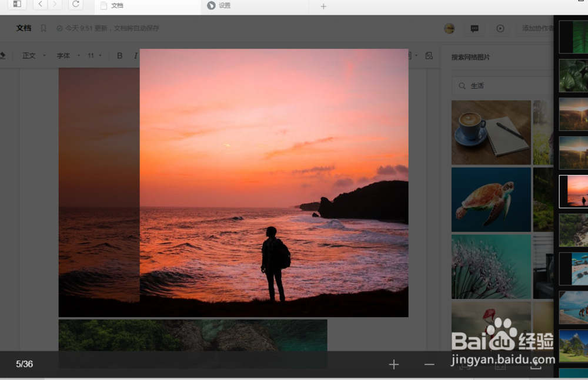Click the 添加协作者 button
Viewport: 588px width, 380px height.
tap(538, 28)
